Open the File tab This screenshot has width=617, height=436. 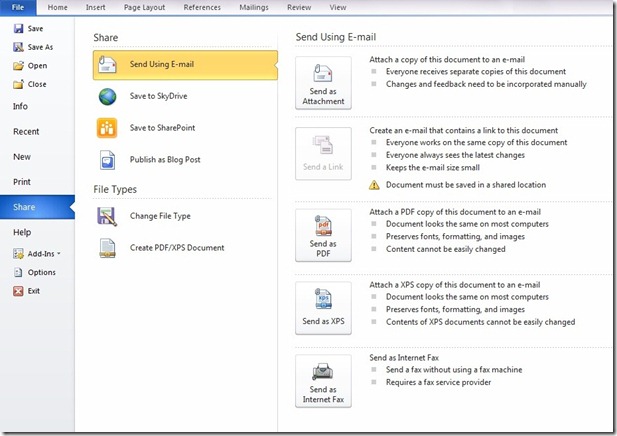pos(18,7)
